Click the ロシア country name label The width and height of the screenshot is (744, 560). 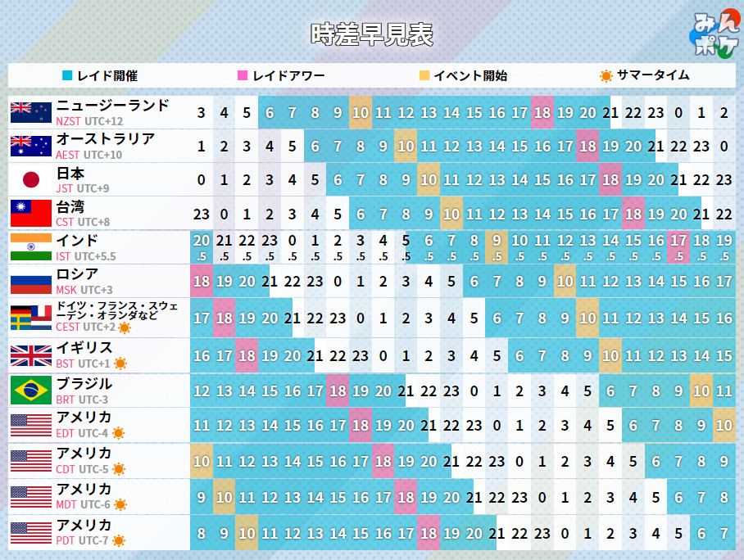77,274
